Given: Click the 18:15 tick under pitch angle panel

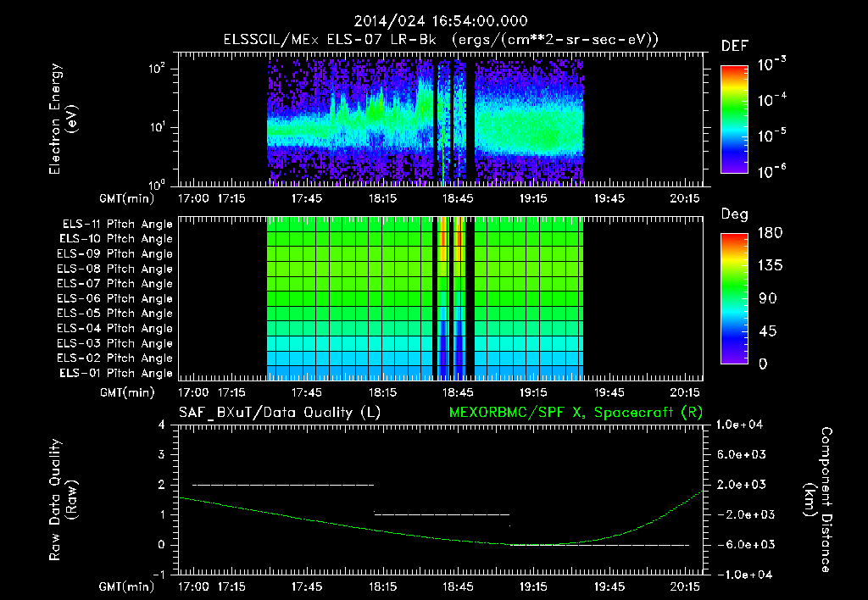Looking at the screenshot, I should coord(382,392).
